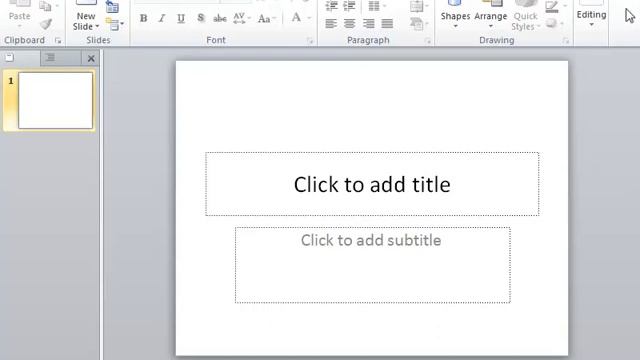Align text to the left

pos(331,24)
